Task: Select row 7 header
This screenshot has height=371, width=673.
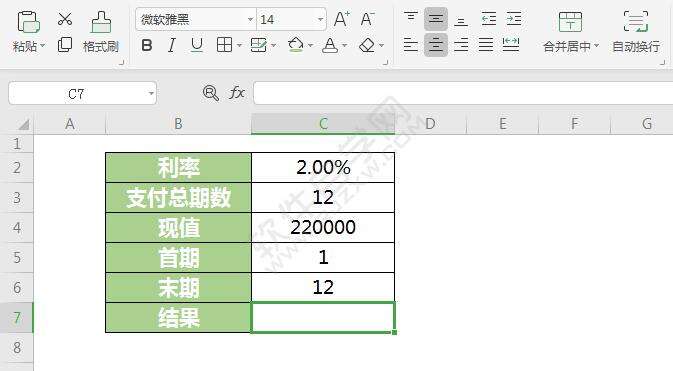Action: point(16,318)
